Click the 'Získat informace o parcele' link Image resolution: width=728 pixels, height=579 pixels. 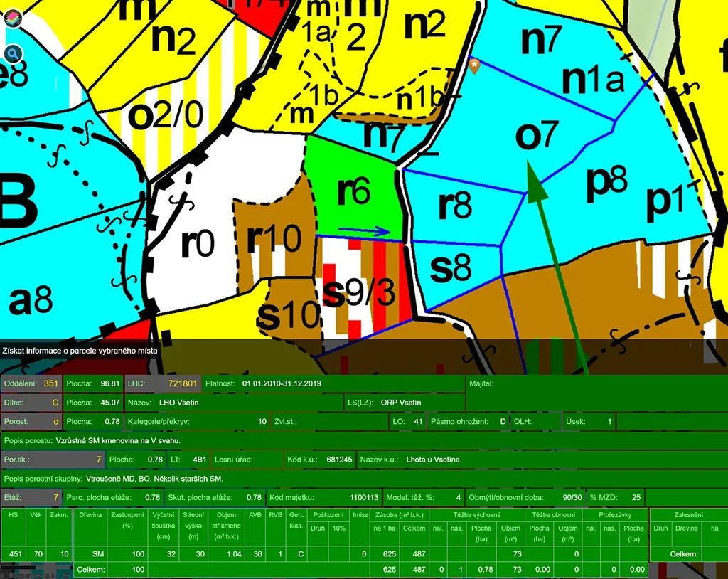pyautogui.click(x=80, y=350)
